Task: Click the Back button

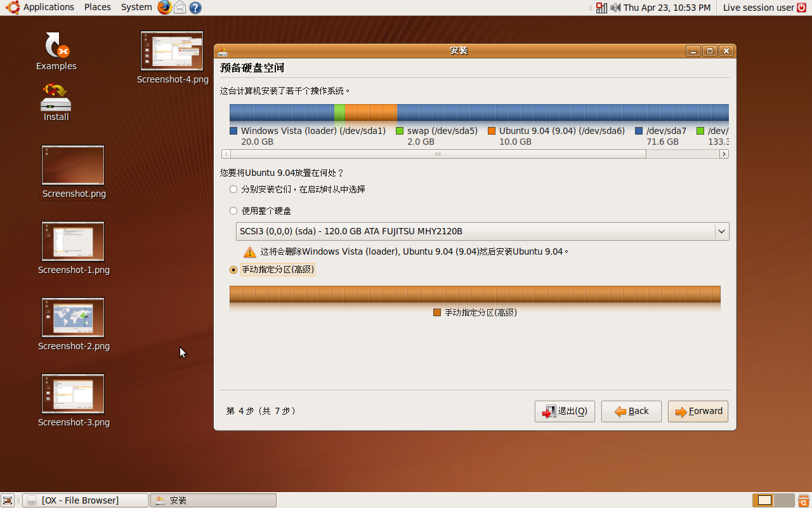Action: [x=631, y=411]
